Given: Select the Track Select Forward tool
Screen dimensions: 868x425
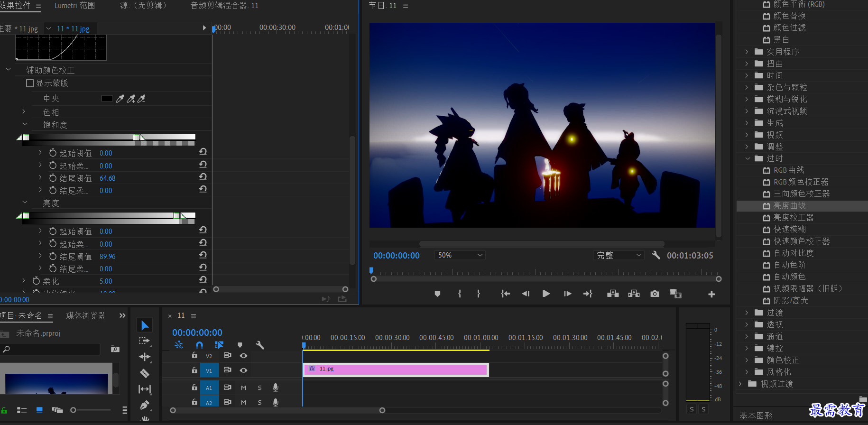Looking at the screenshot, I should pos(144,341).
